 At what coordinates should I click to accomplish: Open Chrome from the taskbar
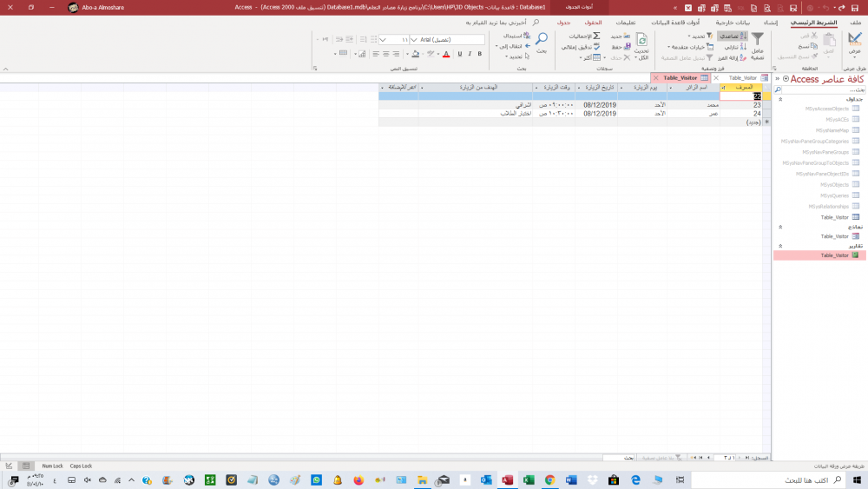pos(549,480)
